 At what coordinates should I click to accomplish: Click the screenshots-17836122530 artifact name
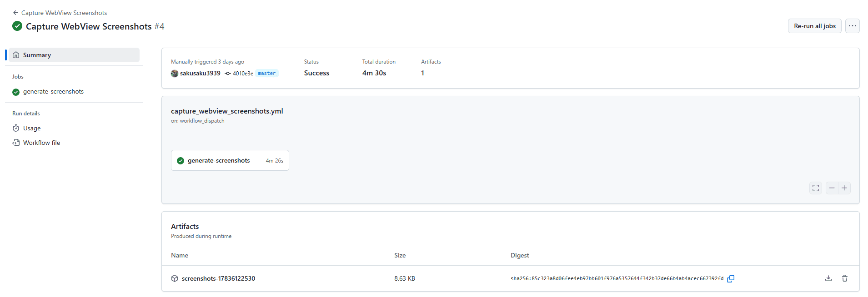[x=218, y=279]
